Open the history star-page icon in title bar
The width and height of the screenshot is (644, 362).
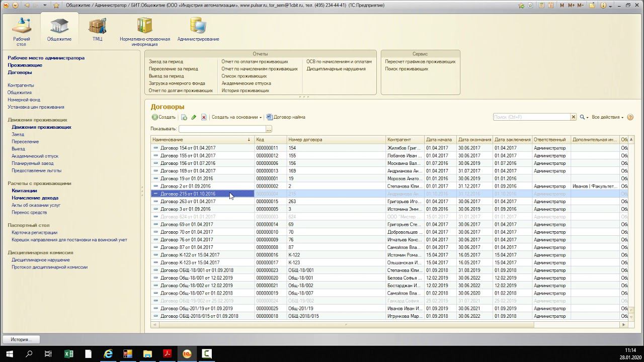(530, 5)
